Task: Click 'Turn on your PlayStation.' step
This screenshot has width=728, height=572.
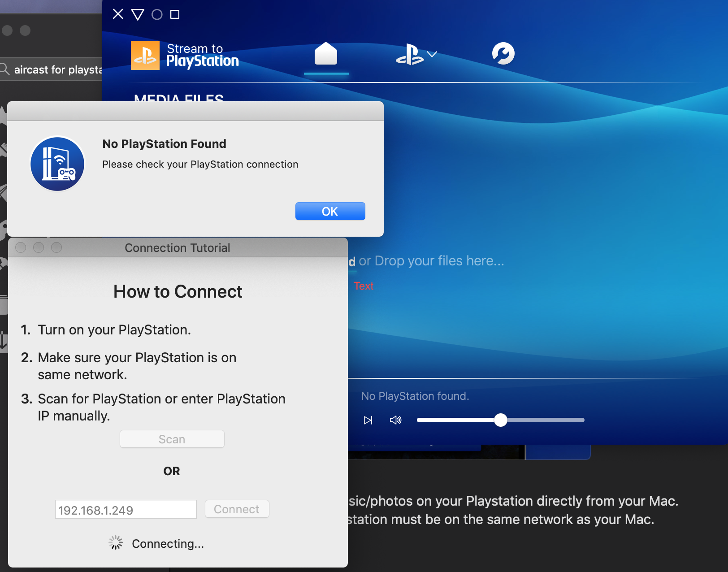Action: [x=114, y=330]
